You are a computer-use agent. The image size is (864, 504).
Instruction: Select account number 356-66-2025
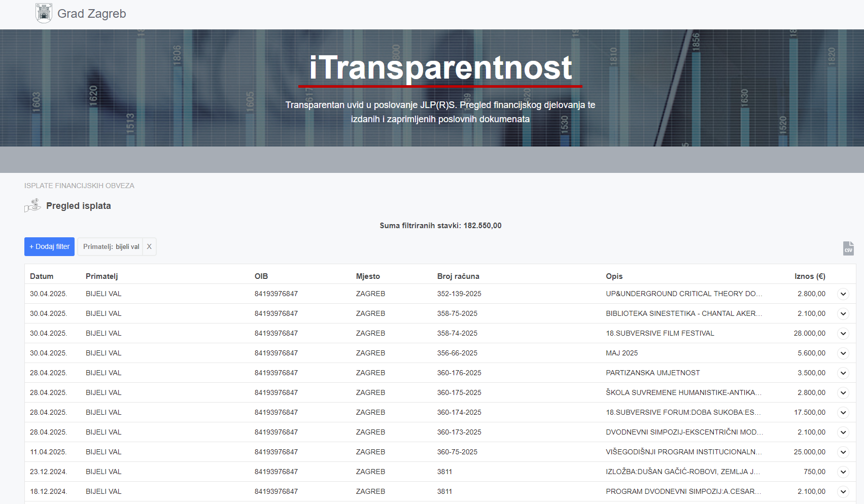[457, 353]
